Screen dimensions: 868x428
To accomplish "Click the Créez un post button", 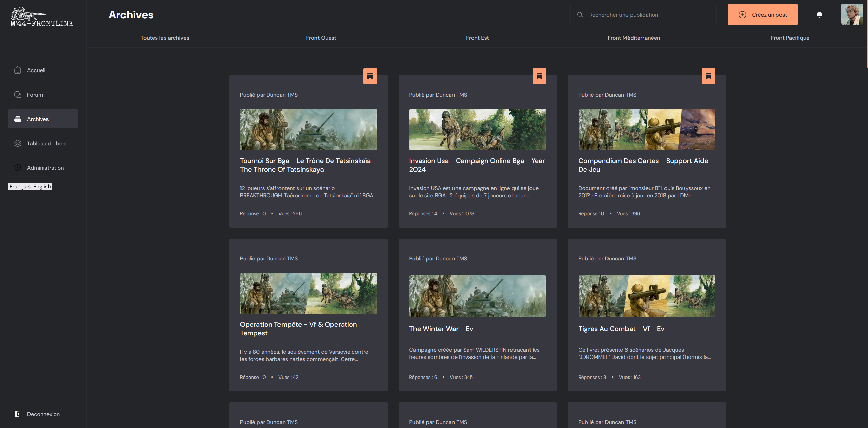I will point(762,15).
